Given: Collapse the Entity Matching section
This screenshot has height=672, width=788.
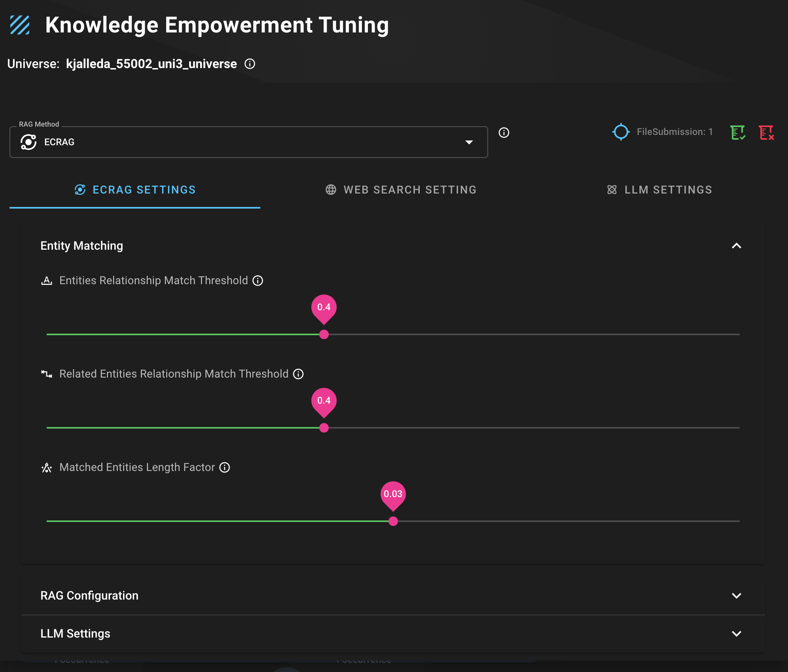Looking at the screenshot, I should click(736, 246).
